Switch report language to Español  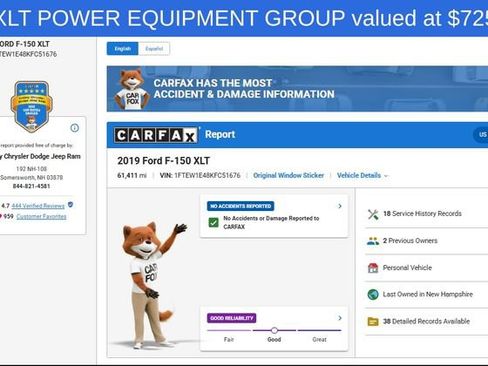tap(154, 49)
